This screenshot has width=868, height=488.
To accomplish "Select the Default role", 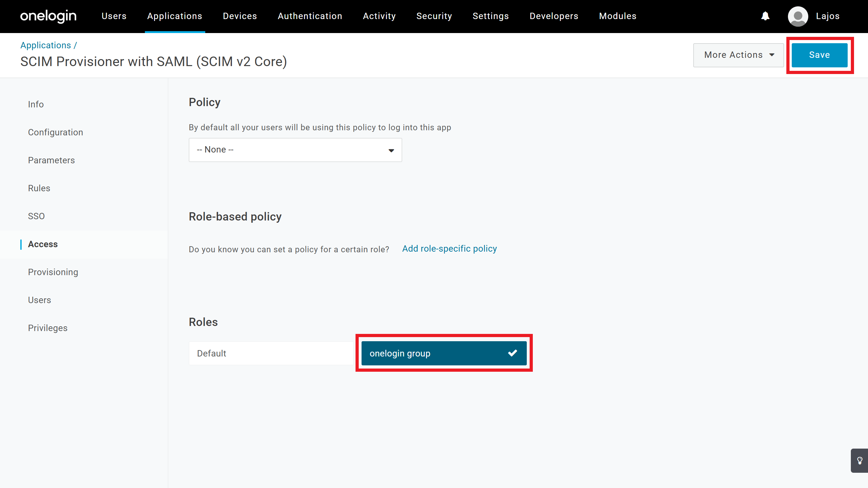I will pos(271,353).
